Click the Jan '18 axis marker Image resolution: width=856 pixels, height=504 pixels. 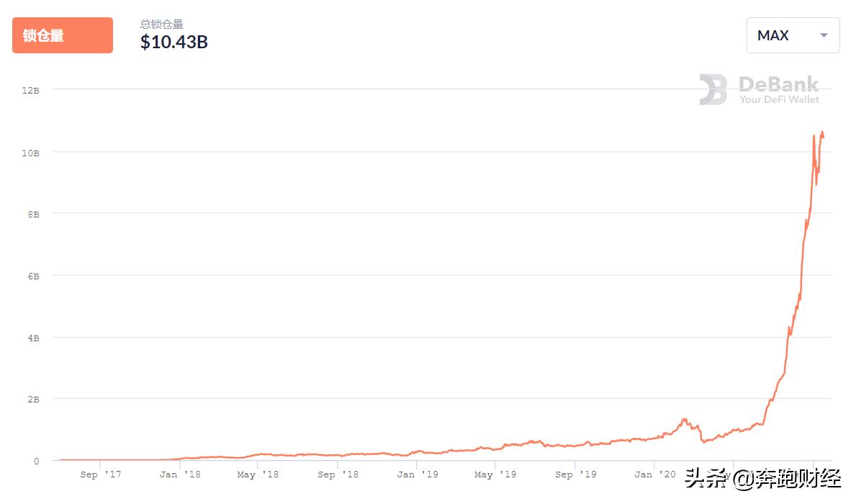(x=179, y=474)
